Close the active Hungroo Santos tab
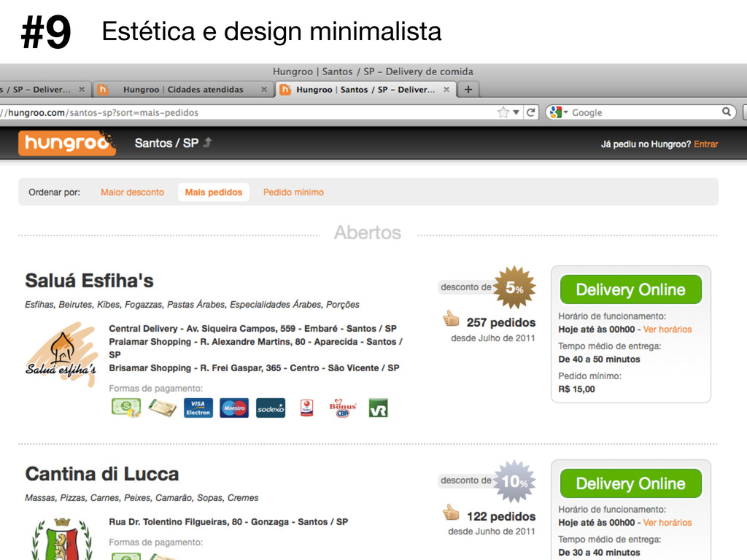 [446, 90]
